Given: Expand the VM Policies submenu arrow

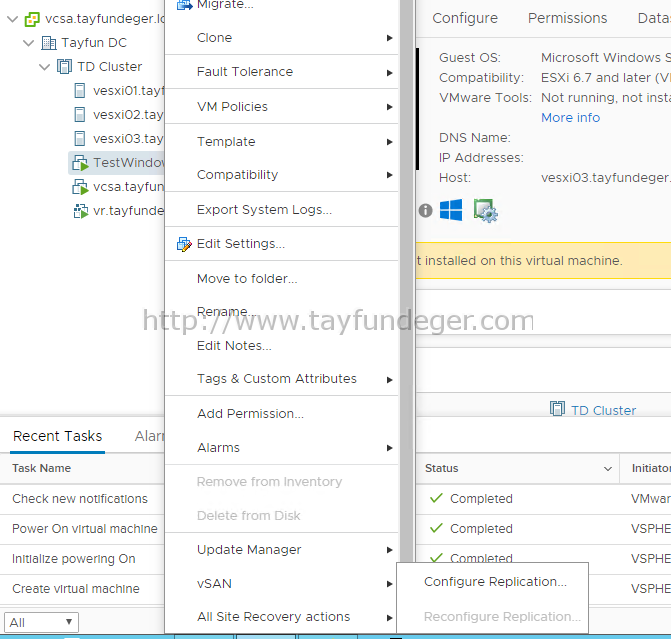Looking at the screenshot, I should (x=389, y=107).
